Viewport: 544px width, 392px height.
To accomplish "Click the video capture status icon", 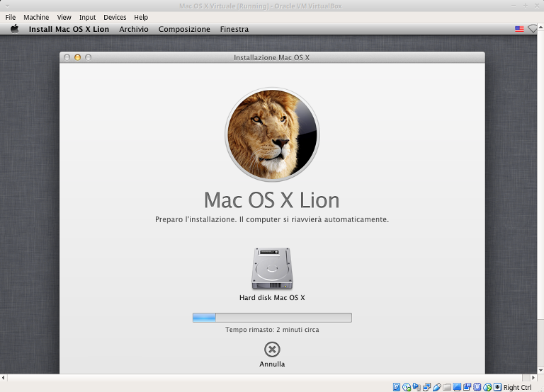I will pyautogui.click(x=467, y=387).
